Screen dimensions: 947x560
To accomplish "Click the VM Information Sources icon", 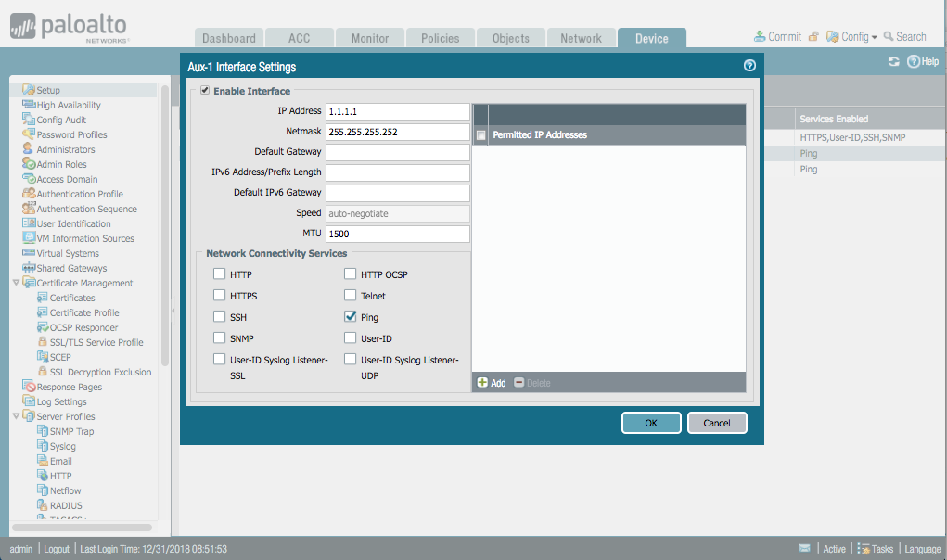I will click(29, 237).
